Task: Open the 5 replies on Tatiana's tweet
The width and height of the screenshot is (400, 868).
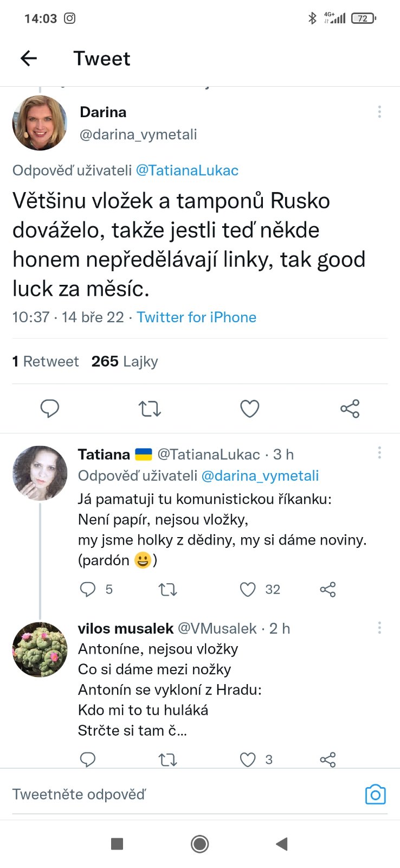Action: pyautogui.click(x=88, y=589)
